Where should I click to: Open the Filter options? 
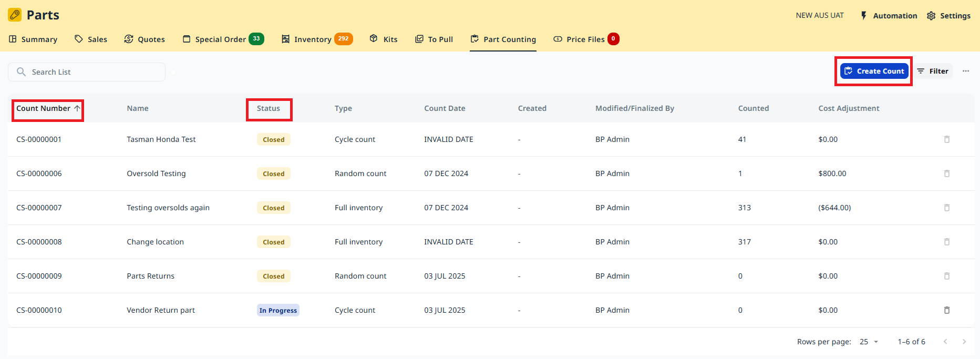coord(933,71)
